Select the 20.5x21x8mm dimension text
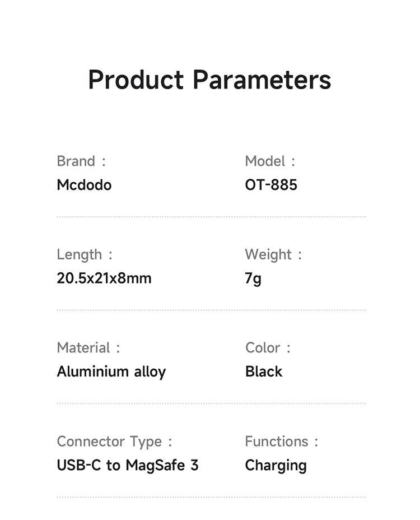Image resolution: width=420 pixels, height=520 pixels. coord(104,278)
